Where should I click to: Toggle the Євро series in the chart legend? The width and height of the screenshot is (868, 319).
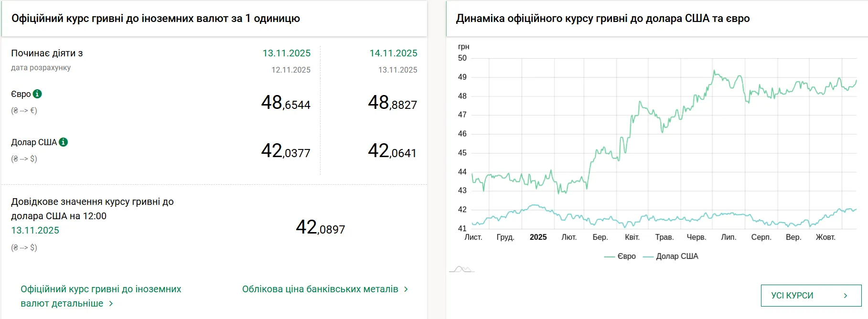tap(620, 256)
